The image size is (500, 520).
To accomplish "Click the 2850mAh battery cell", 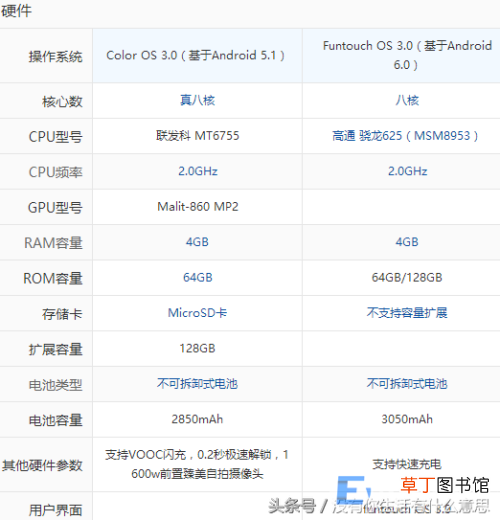I will coord(197,419).
